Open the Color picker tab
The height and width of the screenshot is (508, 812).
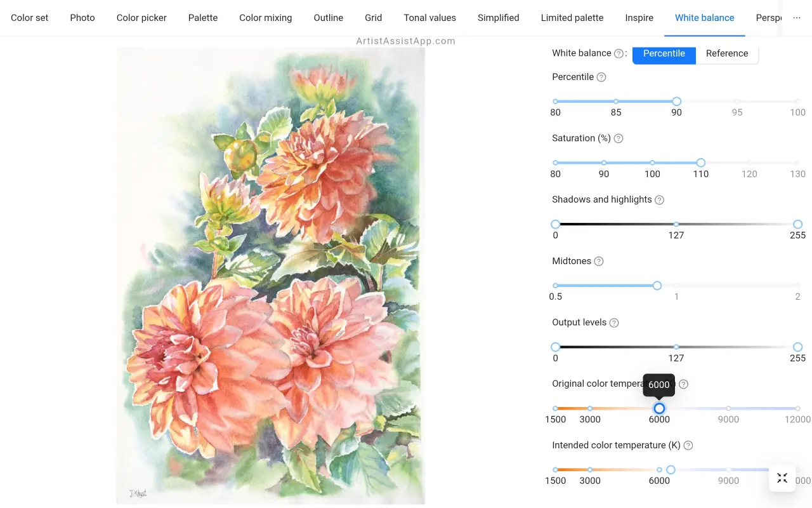tap(141, 18)
